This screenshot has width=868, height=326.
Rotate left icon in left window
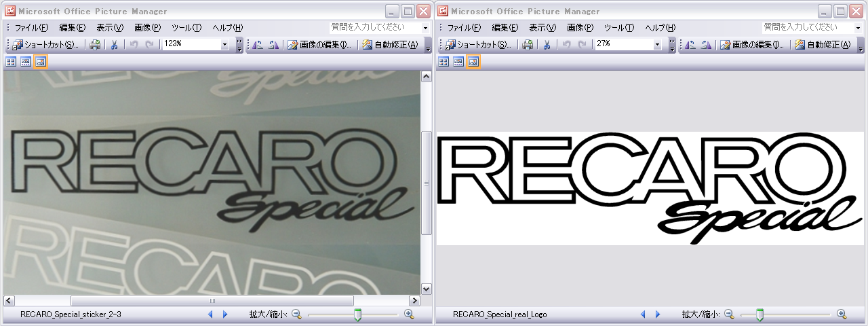258,45
